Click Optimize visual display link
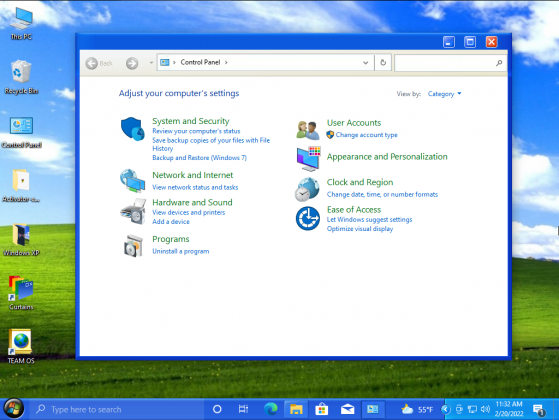559x420 pixels. pos(360,229)
